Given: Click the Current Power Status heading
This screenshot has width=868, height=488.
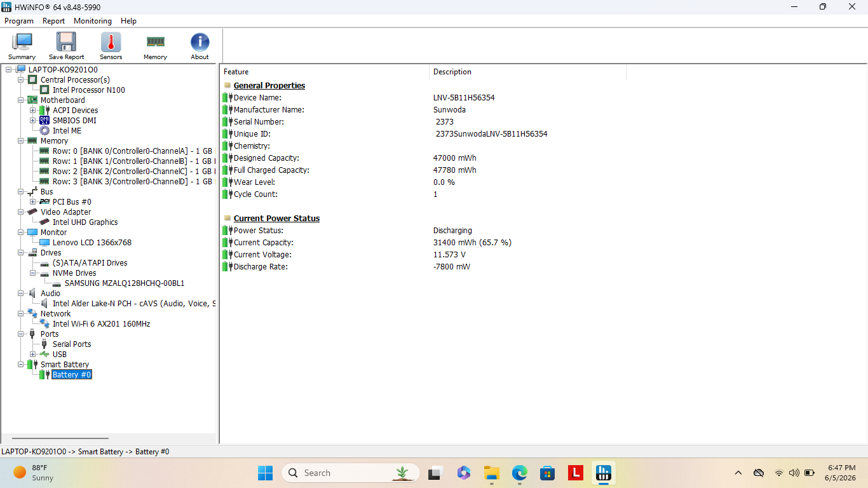Looking at the screenshot, I should click(276, 219).
